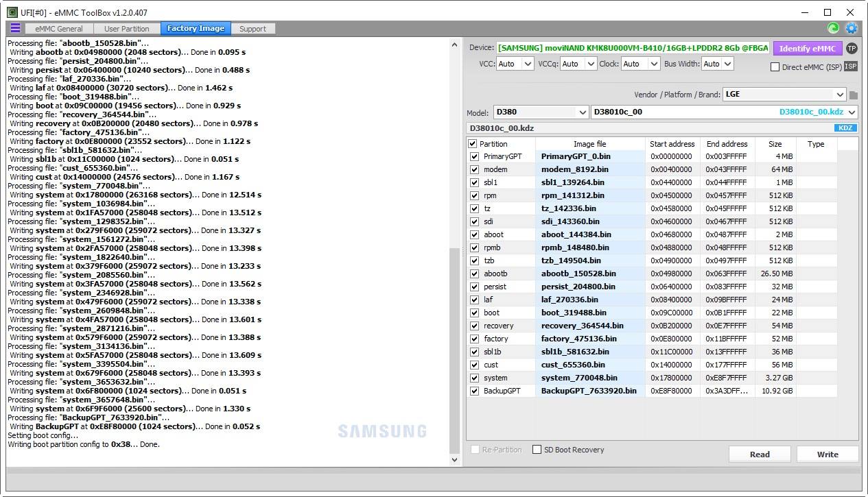Click the green refresh icon
The width and height of the screenshot is (868, 497).
[x=834, y=28]
